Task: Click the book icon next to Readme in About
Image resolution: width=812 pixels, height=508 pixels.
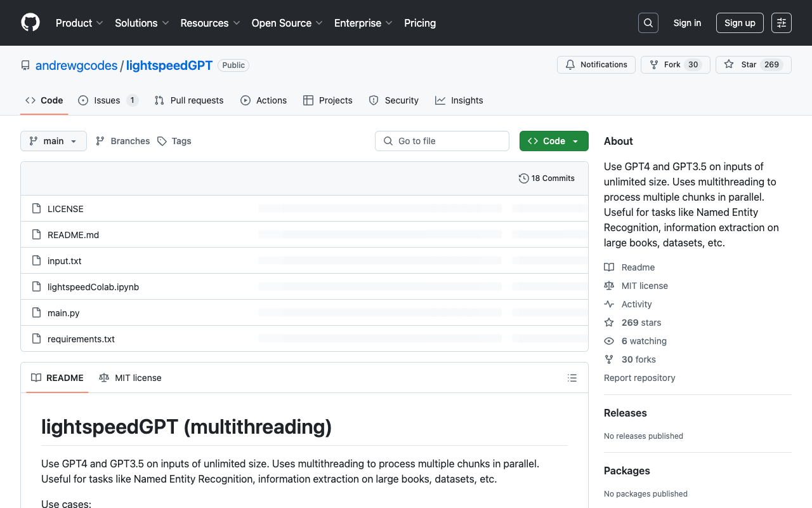Action: pos(609,267)
